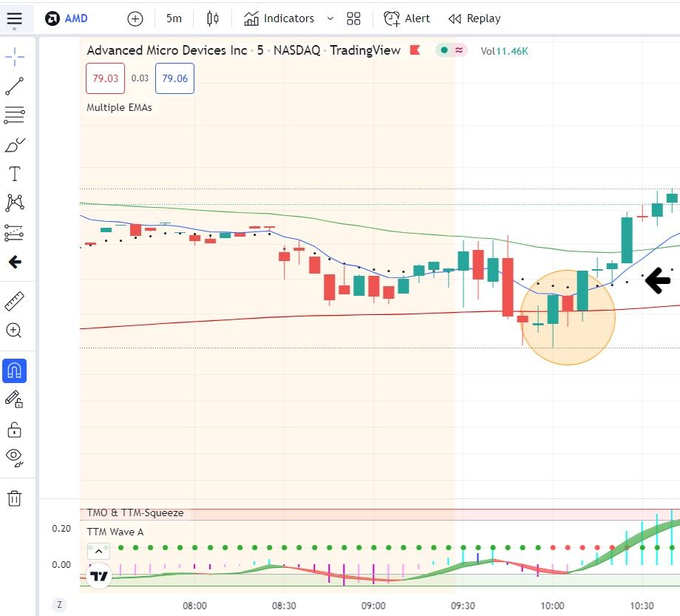This screenshot has height=616, width=680.
Task: Click the trash remove objects icon
Action: [14, 498]
